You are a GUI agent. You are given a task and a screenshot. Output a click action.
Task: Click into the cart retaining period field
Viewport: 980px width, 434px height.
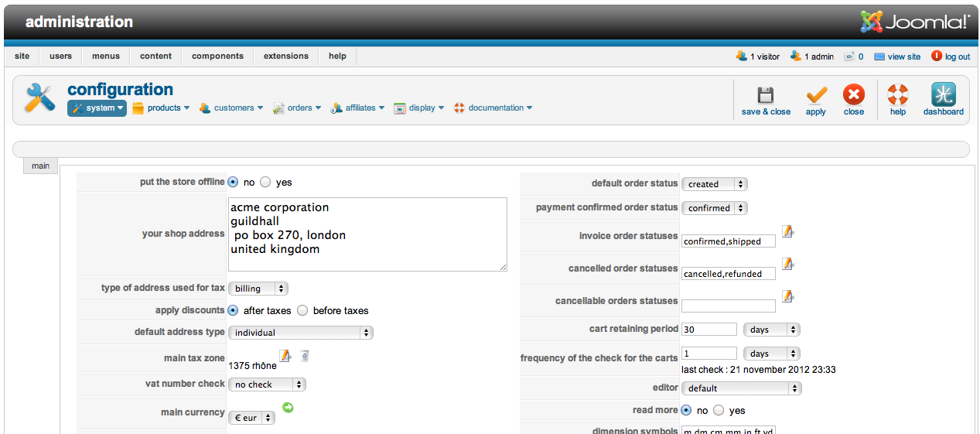[x=709, y=330]
